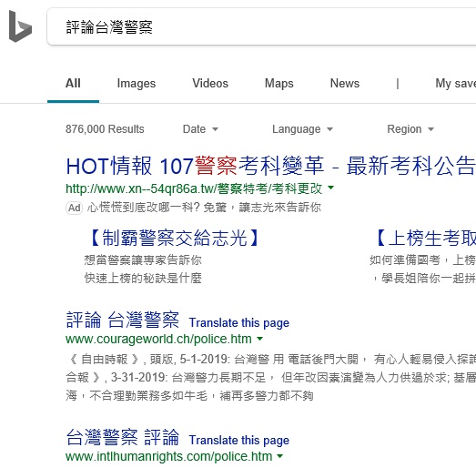Expand arrow beside xn--54qr86a.tw ad URL
476x468 pixels.
[x=331, y=188]
